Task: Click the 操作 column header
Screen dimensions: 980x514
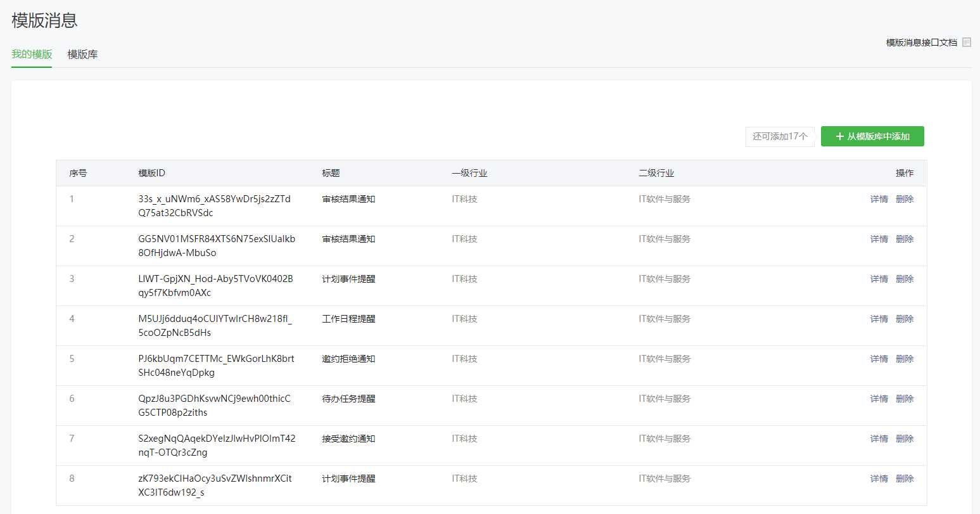Action: click(x=905, y=173)
